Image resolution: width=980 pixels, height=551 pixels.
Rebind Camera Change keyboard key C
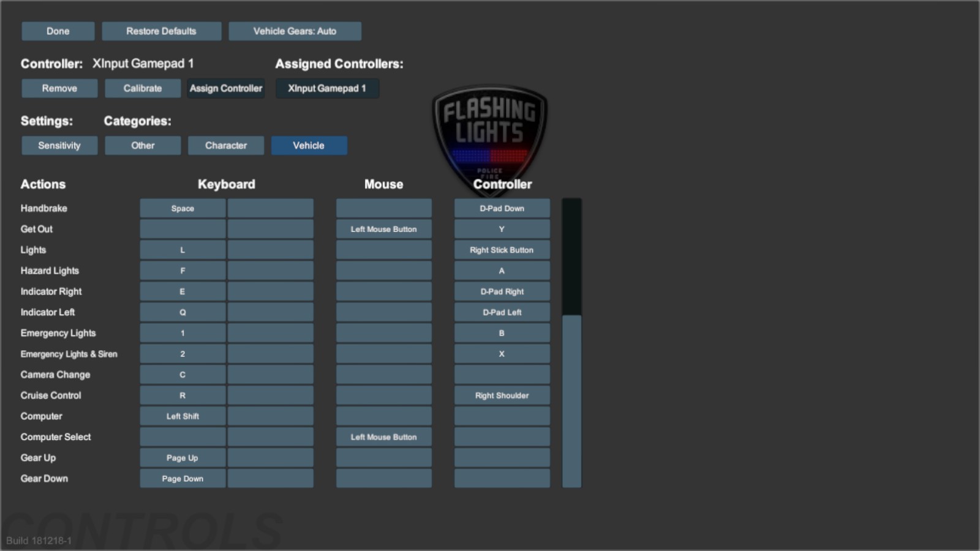tap(183, 375)
